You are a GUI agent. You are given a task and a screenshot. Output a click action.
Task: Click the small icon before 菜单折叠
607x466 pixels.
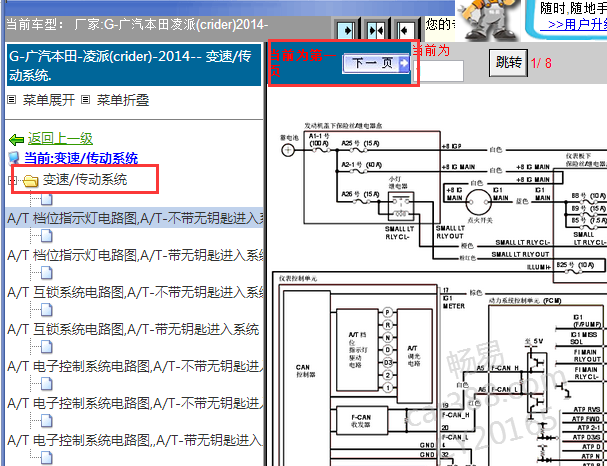coord(86,100)
